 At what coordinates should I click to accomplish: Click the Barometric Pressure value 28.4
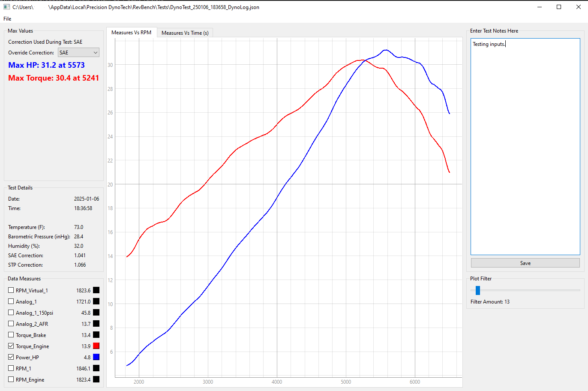(79, 237)
